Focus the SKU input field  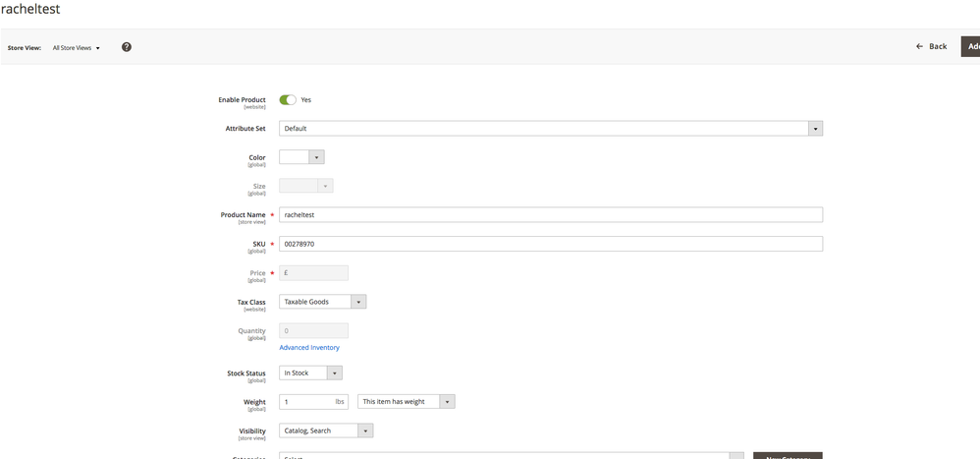(x=550, y=244)
